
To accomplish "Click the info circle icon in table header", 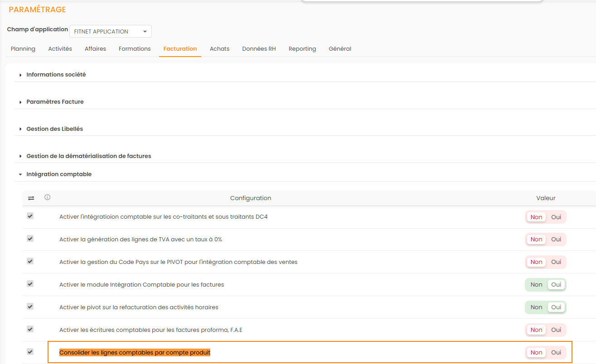I will click(x=47, y=197).
